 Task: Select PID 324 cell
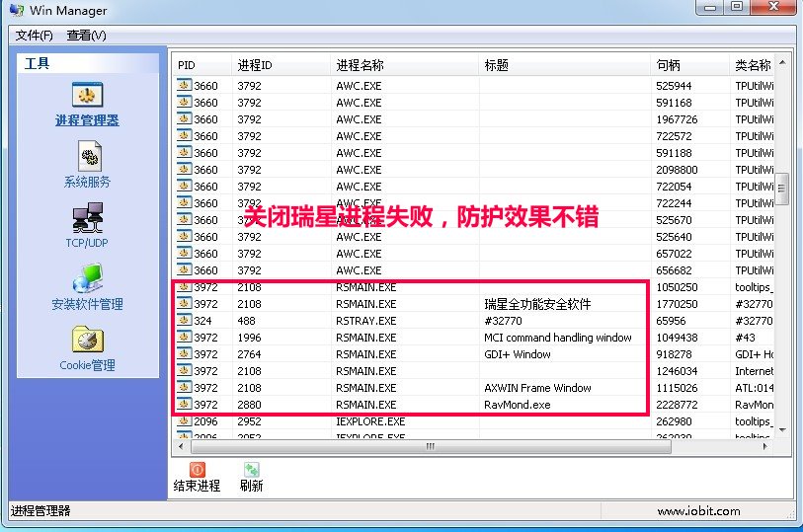click(x=202, y=321)
